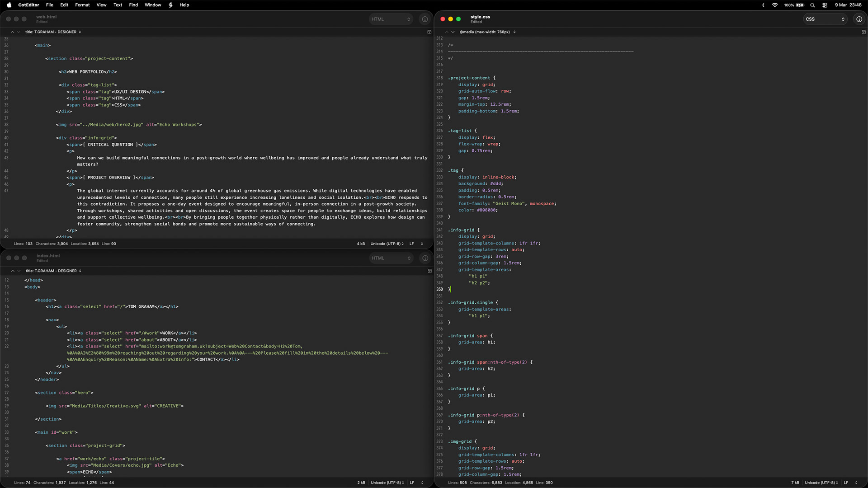Viewport: 868px width, 488px height.
Task: Open the Find menu
Action: [133, 5]
